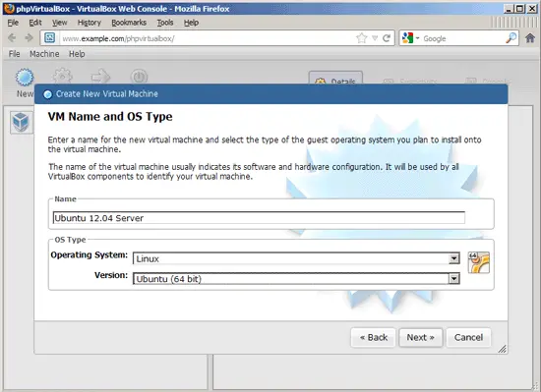Click the VirtualBox cube icon in sidebar
541x392 pixels.
point(21,122)
